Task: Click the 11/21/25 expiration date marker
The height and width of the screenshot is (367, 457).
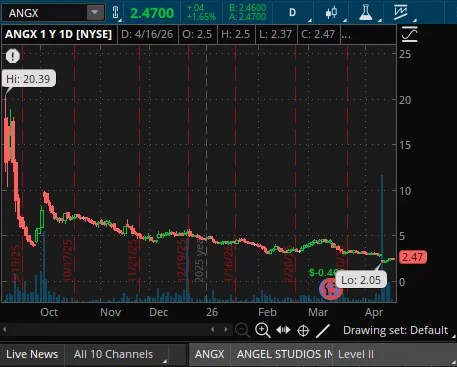Action: (x=132, y=261)
